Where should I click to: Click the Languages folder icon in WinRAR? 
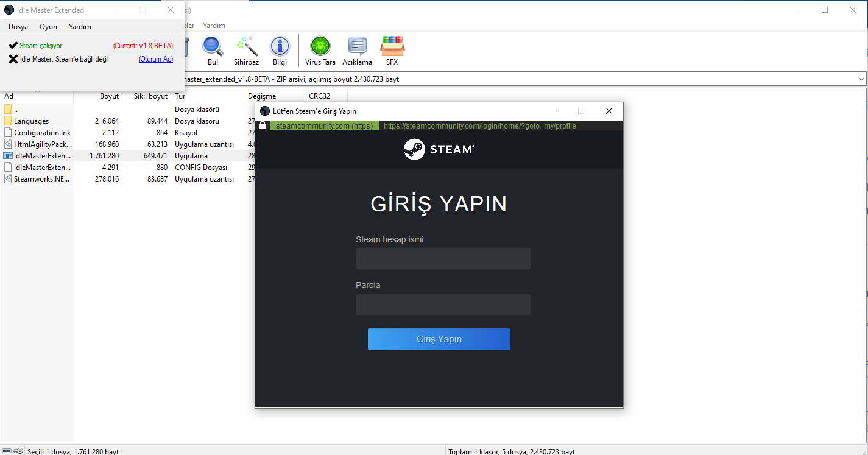[8, 121]
